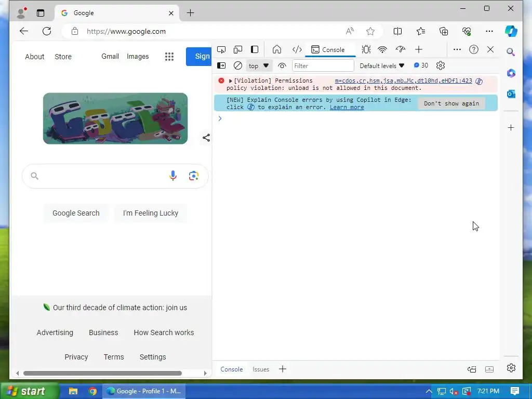The height and width of the screenshot is (399, 532).
Task: Click the Start button on taskbar
Action: pyautogui.click(x=30, y=391)
